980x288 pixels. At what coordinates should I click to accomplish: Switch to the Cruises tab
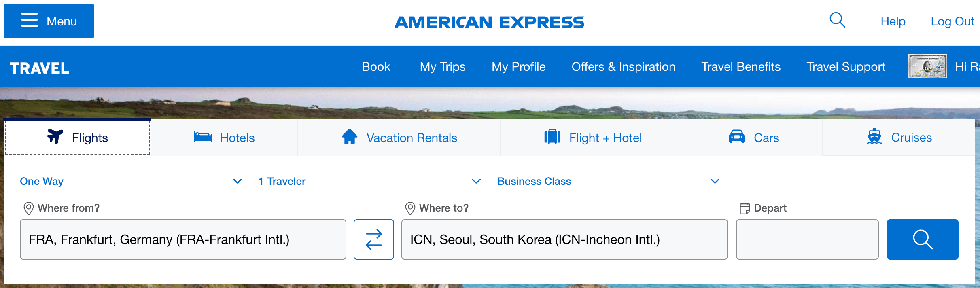click(899, 138)
